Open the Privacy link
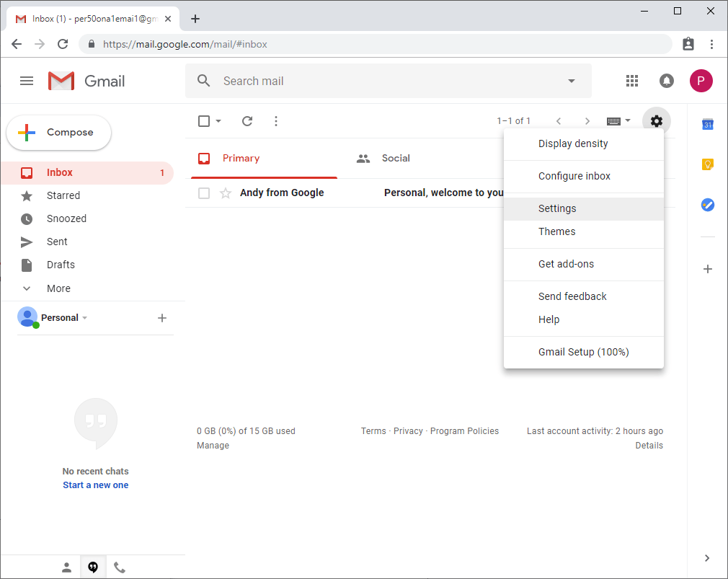The image size is (728, 579). pyautogui.click(x=408, y=431)
